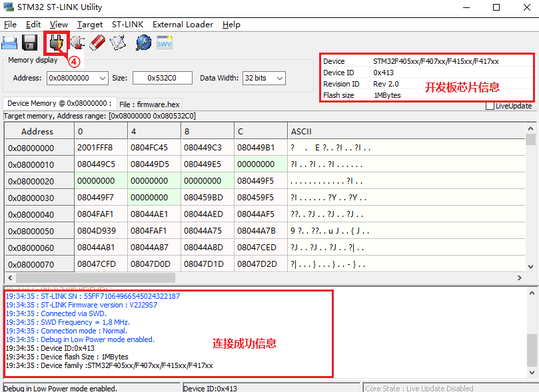Image resolution: width=539 pixels, height=392 pixels.
Task: Click memory cell 0804FC45
Action: [155, 148]
